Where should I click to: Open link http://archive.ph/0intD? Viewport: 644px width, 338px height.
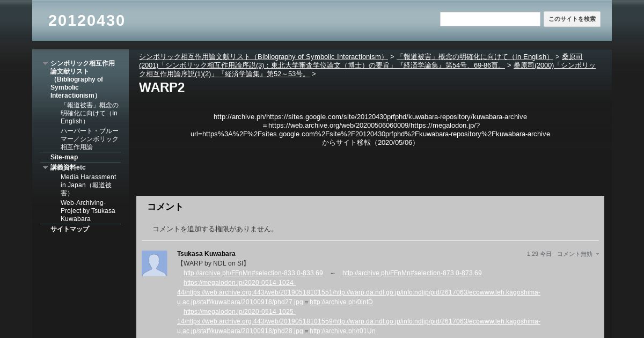(341, 302)
